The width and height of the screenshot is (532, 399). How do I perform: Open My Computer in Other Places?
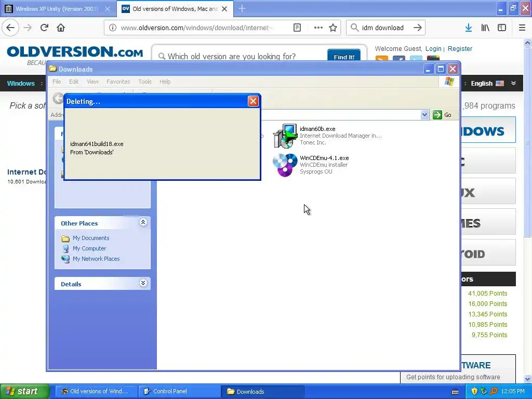[x=89, y=248]
